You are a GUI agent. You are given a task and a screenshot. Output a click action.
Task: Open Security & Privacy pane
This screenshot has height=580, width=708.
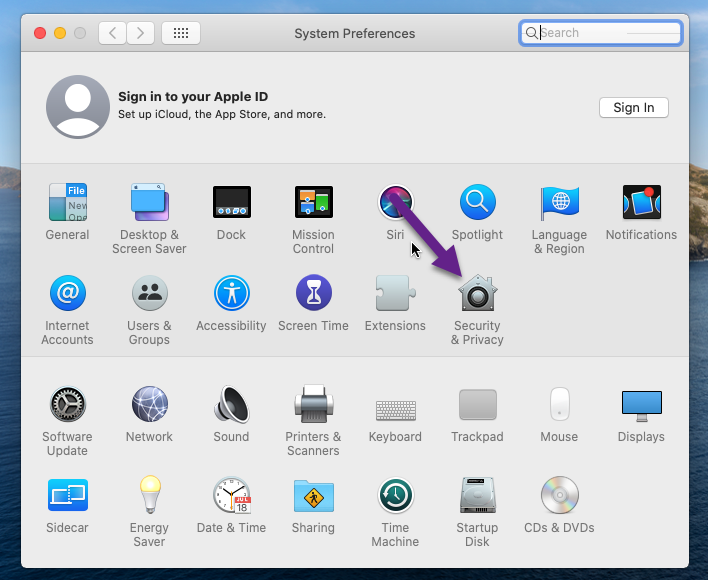477,293
